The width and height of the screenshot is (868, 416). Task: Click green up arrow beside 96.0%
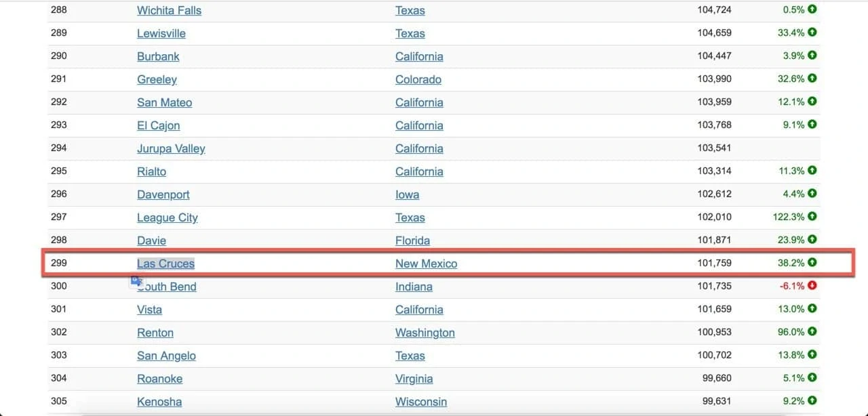tap(812, 332)
